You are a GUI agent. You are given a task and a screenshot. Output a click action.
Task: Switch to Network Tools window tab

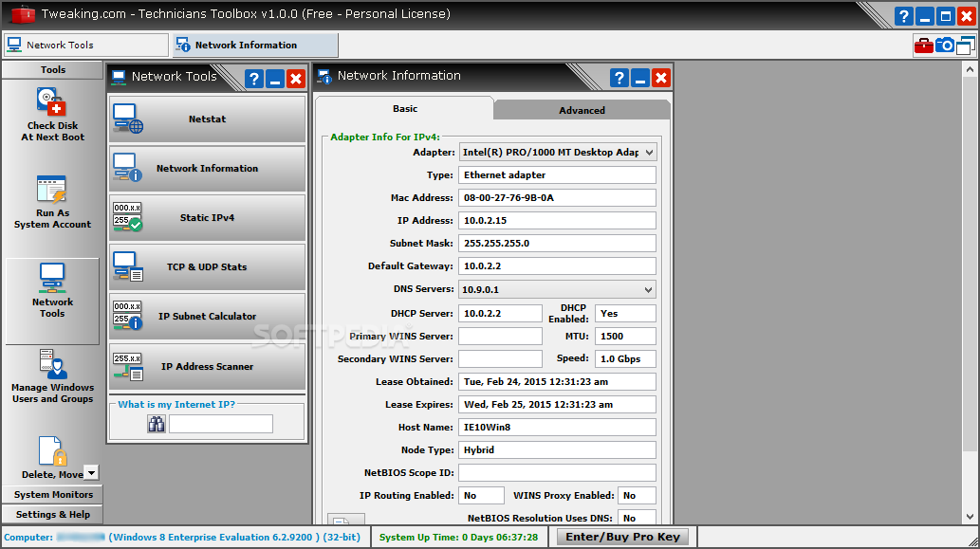pyautogui.click(x=86, y=45)
